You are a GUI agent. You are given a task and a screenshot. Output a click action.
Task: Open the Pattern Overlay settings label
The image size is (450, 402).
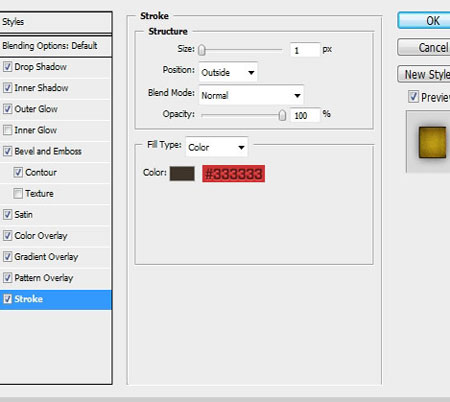coord(44,278)
